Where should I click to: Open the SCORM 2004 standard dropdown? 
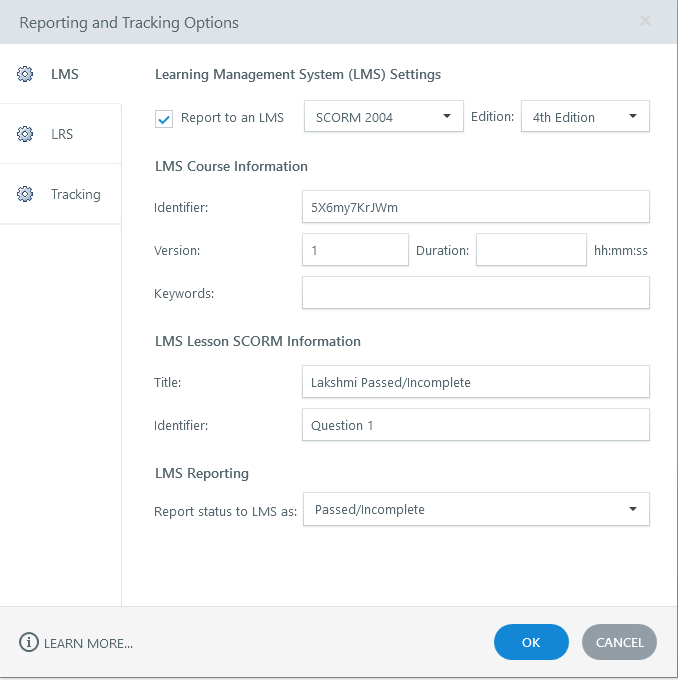pyautogui.click(x=383, y=117)
